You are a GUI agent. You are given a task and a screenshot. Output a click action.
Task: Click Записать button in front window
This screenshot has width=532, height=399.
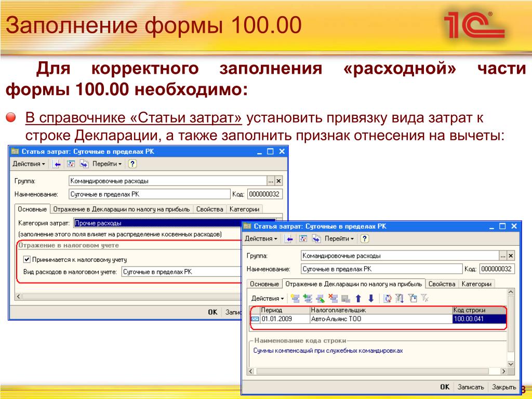coord(471,387)
